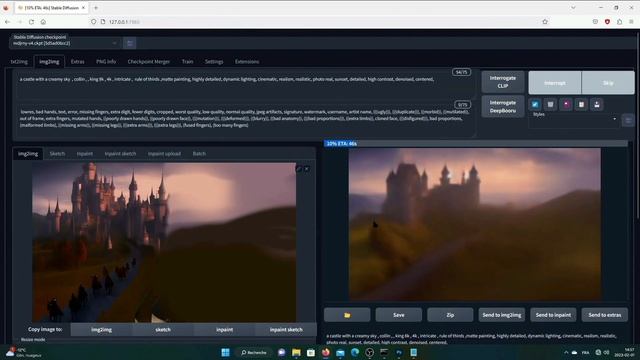Select the img2img sub-tab above input image

tap(28, 153)
